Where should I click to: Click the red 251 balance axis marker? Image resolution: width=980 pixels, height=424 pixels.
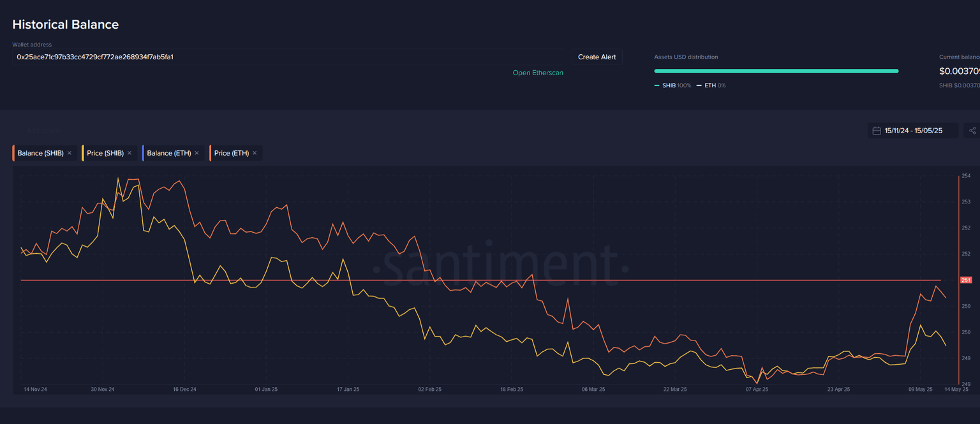[966, 280]
